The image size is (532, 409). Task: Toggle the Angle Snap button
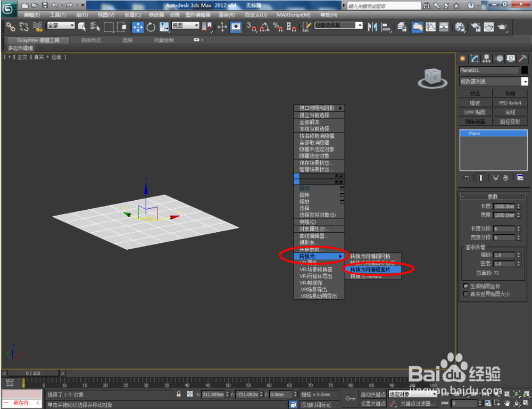pos(264,27)
